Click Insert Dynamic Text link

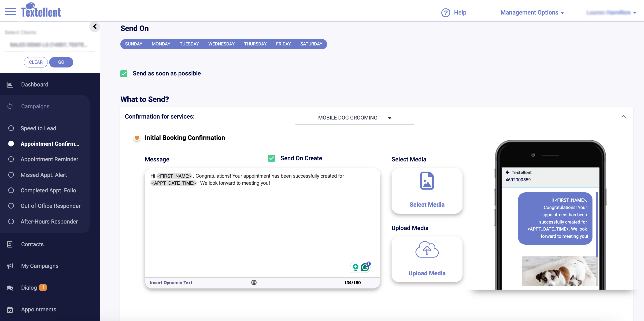click(171, 283)
